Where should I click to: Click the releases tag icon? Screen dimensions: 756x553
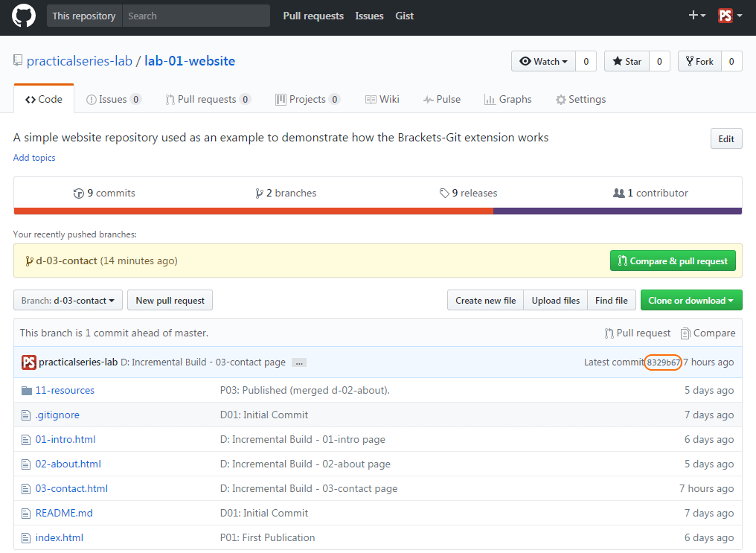(444, 194)
